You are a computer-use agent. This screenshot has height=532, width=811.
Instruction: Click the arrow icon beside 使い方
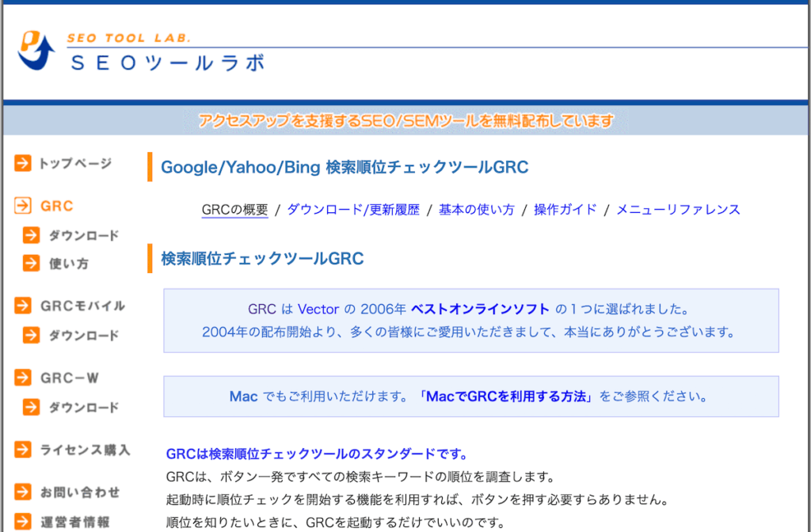pos(31,263)
